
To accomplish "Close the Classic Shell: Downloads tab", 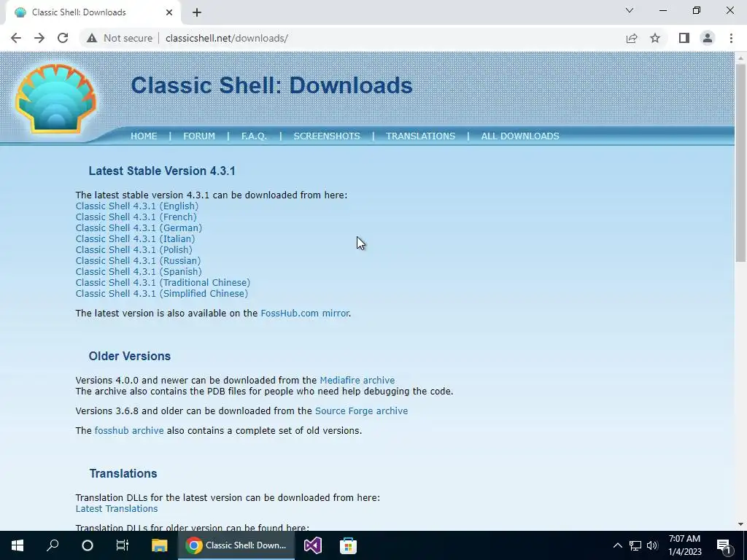I will tap(169, 12).
